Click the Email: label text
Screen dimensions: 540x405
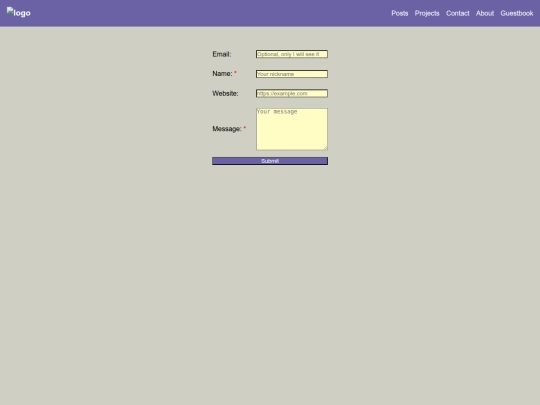click(222, 54)
